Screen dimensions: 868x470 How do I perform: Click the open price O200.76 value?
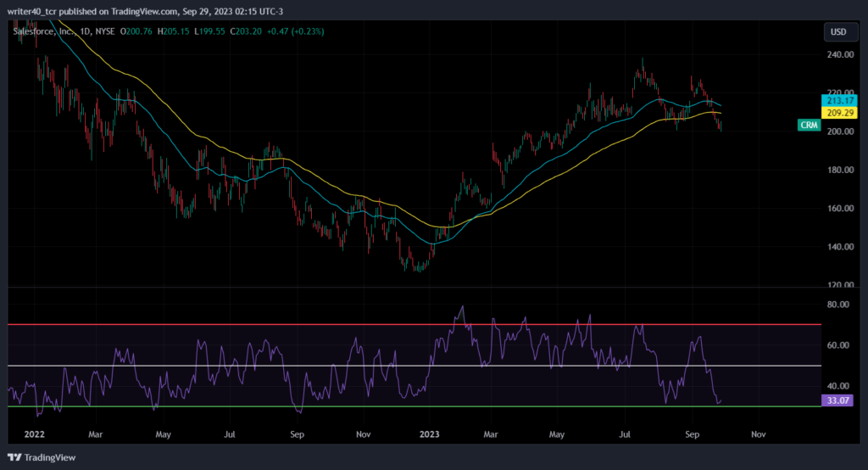click(x=136, y=31)
